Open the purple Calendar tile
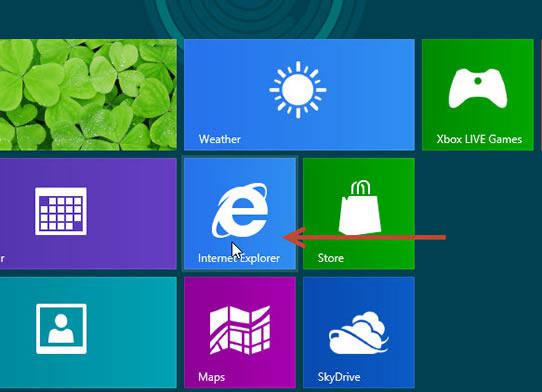The height and width of the screenshot is (392, 542). 88,214
